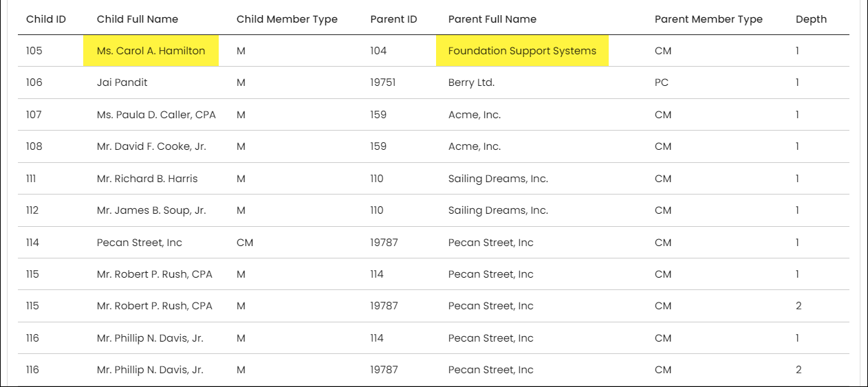Select highlighted Foundation Support Systems cell
This screenshot has width=868, height=387.
522,51
